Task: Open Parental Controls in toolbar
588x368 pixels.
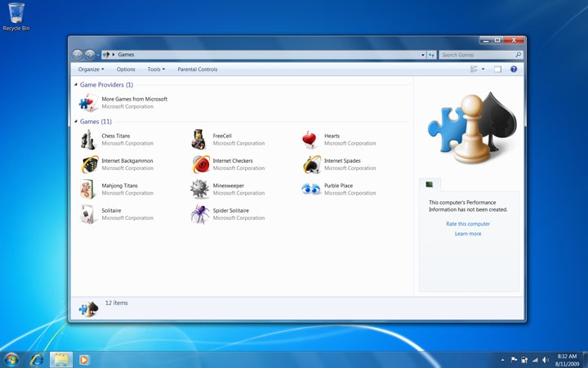Action: (x=198, y=70)
